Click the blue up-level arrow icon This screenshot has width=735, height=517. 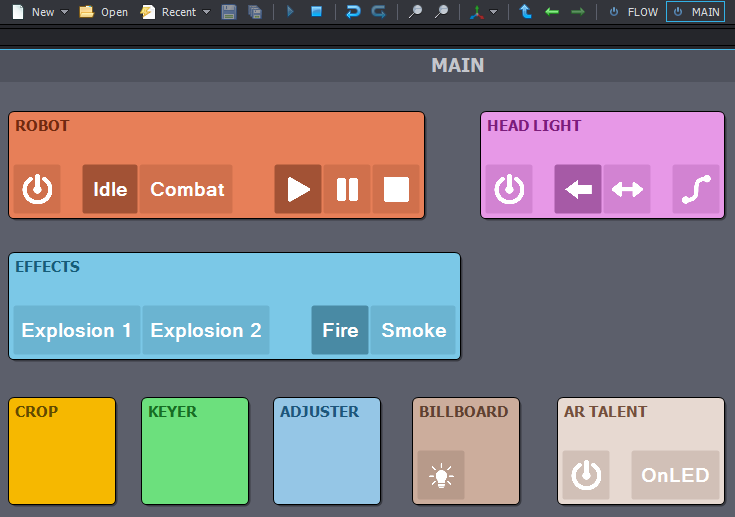(525, 11)
